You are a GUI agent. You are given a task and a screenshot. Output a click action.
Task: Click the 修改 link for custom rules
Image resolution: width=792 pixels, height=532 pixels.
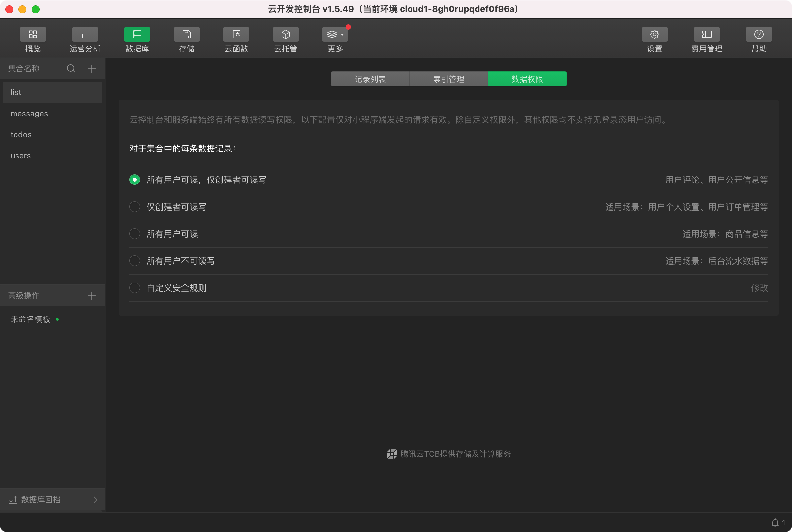pyautogui.click(x=759, y=288)
